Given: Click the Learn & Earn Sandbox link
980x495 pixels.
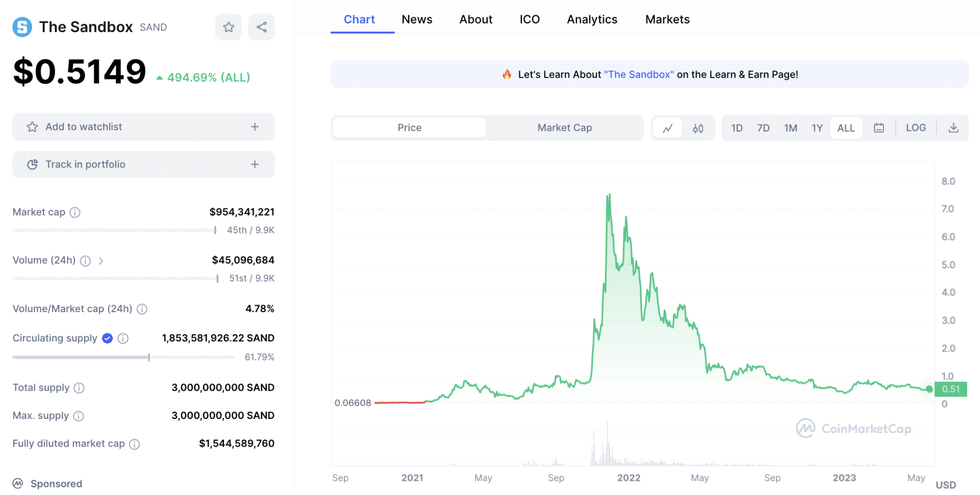Looking at the screenshot, I should 639,74.
